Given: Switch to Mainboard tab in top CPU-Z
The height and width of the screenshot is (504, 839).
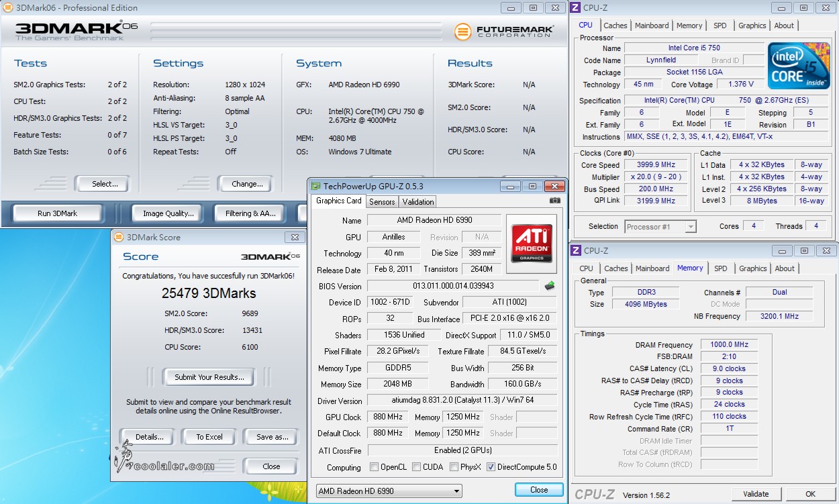Looking at the screenshot, I should pyautogui.click(x=652, y=26).
